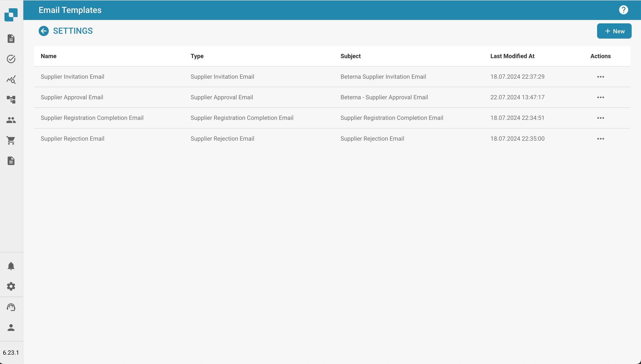Open the documents icon in sidebar
Viewport: 641px width, 364px height.
11,39
